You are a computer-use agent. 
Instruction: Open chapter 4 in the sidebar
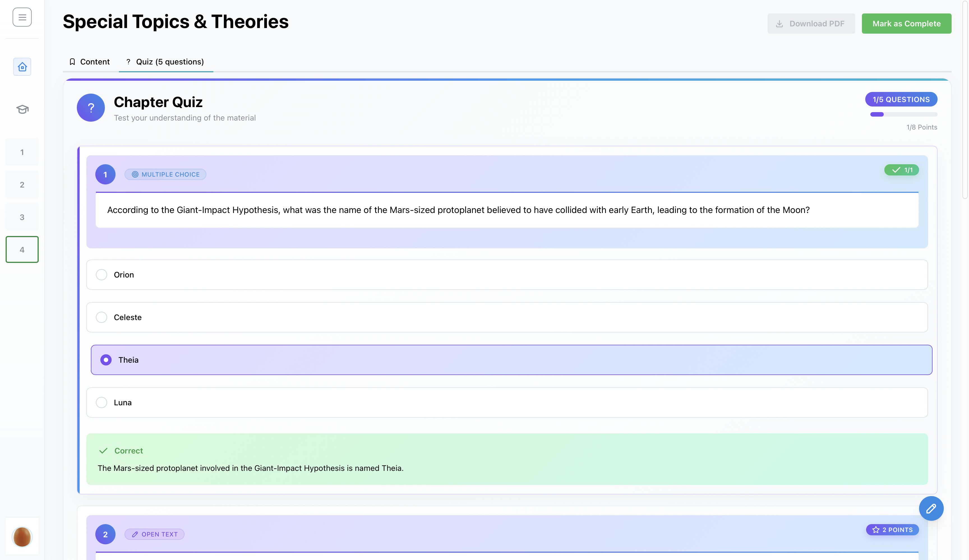coord(22,250)
